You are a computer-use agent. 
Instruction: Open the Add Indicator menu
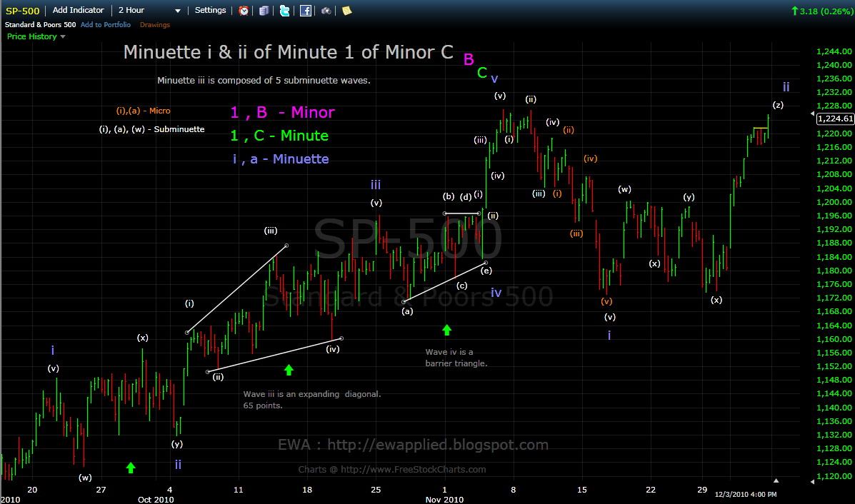pos(78,11)
